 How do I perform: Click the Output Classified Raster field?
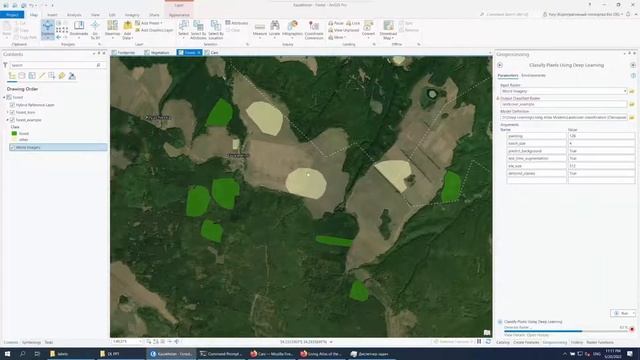564,104
